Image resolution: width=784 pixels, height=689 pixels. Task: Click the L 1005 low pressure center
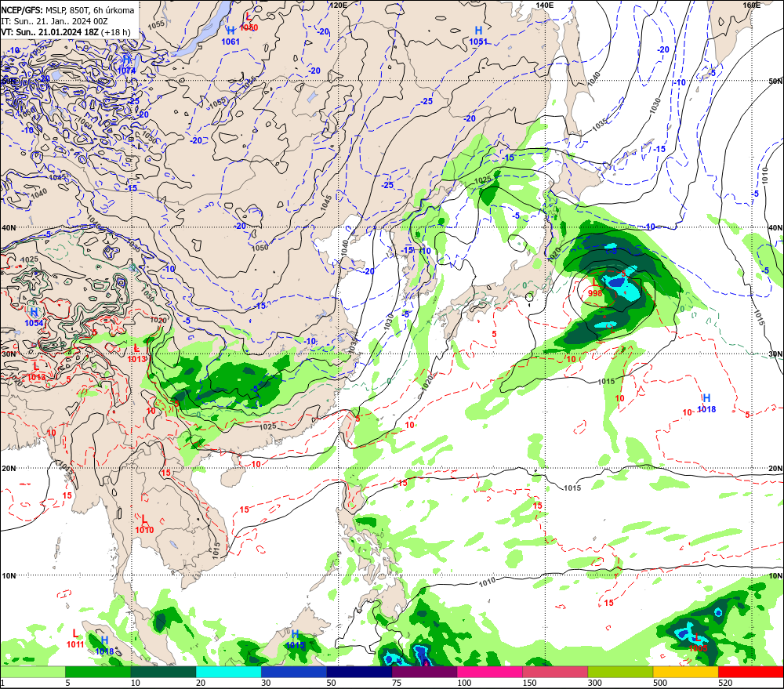point(698,643)
